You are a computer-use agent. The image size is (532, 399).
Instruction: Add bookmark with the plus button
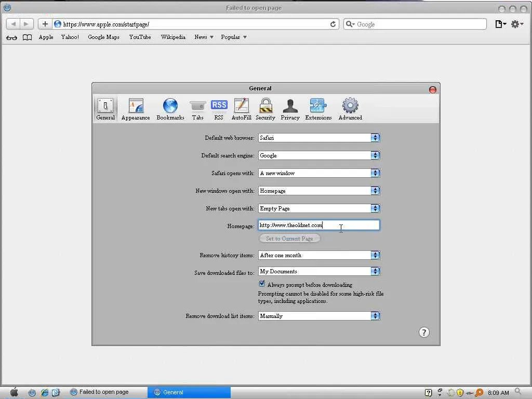[x=45, y=24]
